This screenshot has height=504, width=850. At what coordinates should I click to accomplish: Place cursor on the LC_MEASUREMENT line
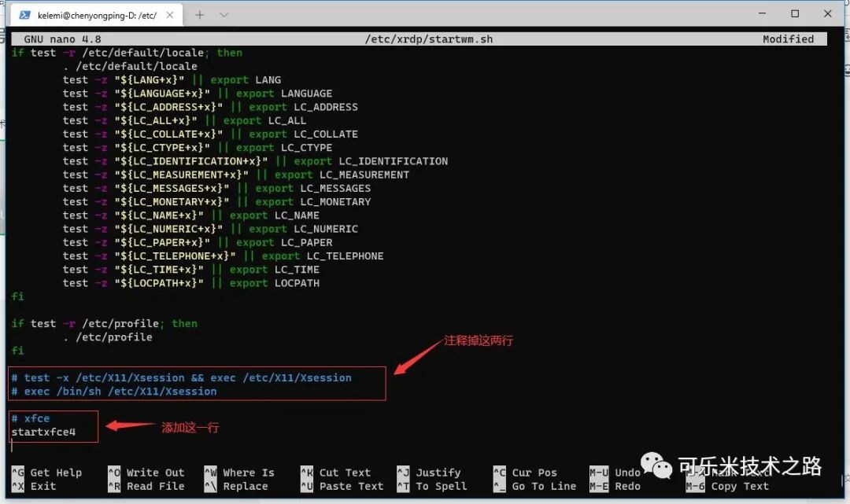point(236,175)
